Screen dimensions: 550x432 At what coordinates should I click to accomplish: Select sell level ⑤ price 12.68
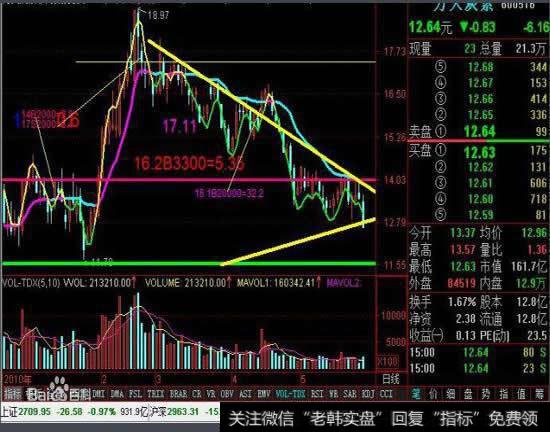click(x=480, y=67)
